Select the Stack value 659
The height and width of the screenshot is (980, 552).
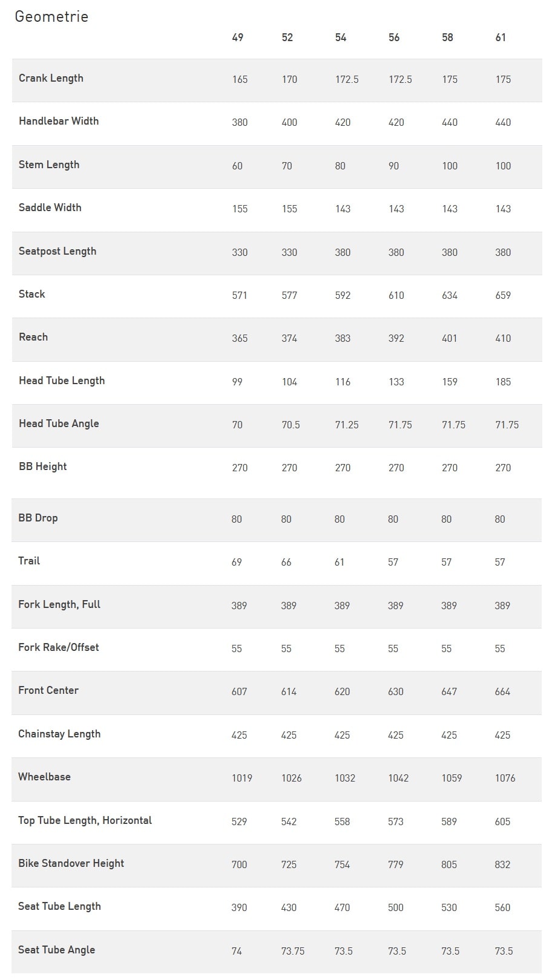pos(503,295)
